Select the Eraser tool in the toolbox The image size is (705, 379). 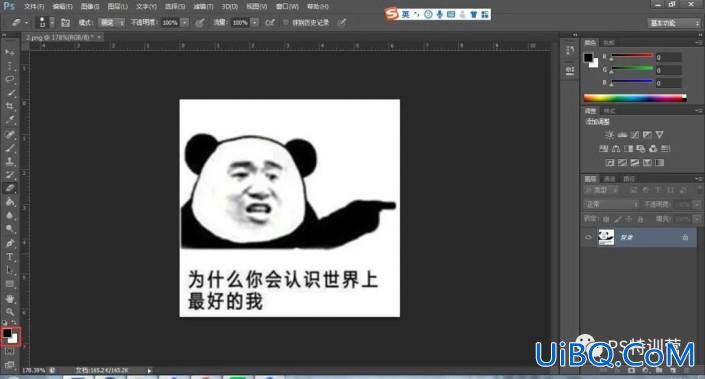[x=9, y=188]
